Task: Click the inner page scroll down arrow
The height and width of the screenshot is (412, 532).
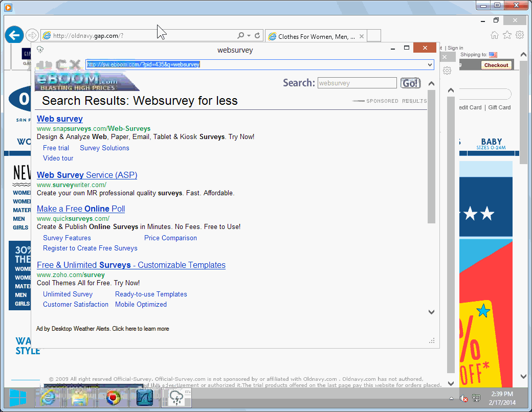Action: [451, 383]
